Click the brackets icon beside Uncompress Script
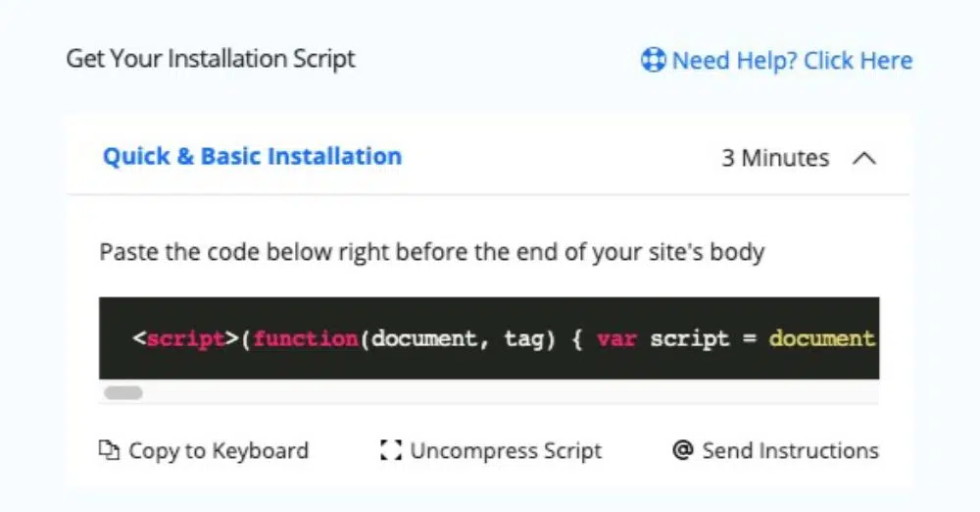The width and height of the screenshot is (980, 512). click(391, 451)
